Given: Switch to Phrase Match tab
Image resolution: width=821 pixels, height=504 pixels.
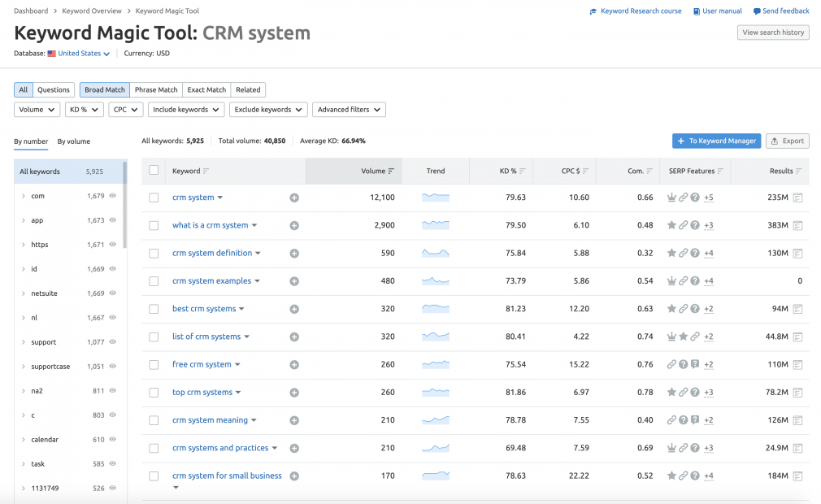Looking at the screenshot, I should (155, 90).
